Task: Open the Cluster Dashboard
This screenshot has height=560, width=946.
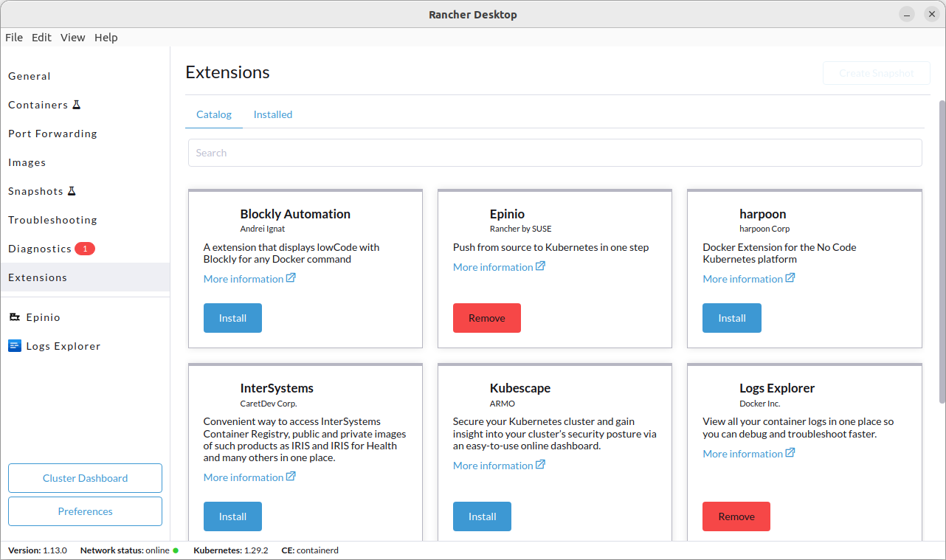Action: click(85, 478)
